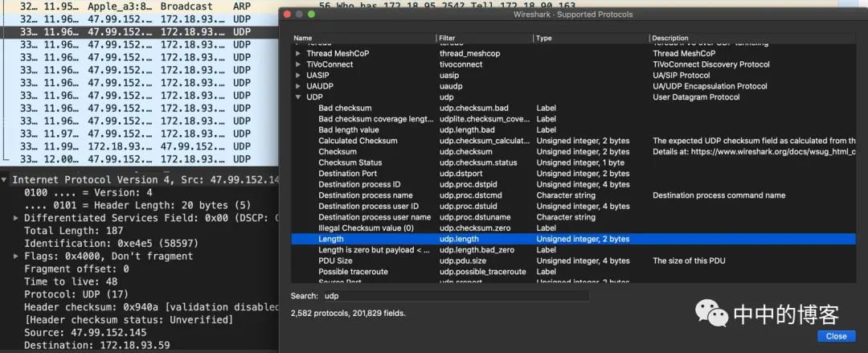The image size is (868, 353).
Task: Click the udp.pdu.size filter cell
Action: tap(463, 261)
